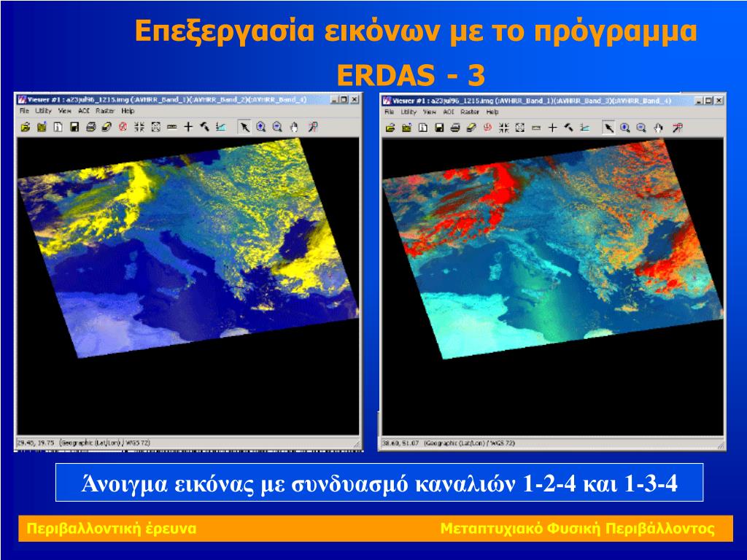
Task: Select the hand pan tool in Band_2 viewer
Action: 294,127
